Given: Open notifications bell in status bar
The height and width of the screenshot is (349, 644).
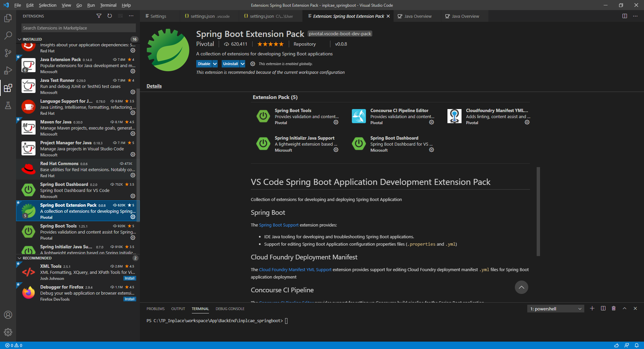Looking at the screenshot, I should [x=637, y=345].
